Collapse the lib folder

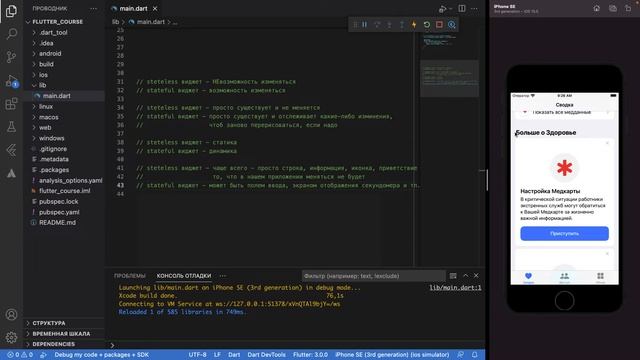point(42,85)
